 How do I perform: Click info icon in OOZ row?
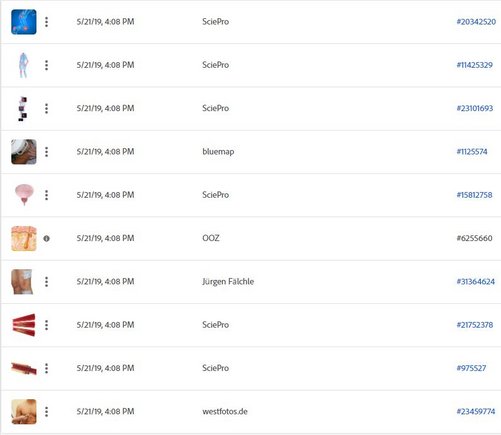(46, 239)
